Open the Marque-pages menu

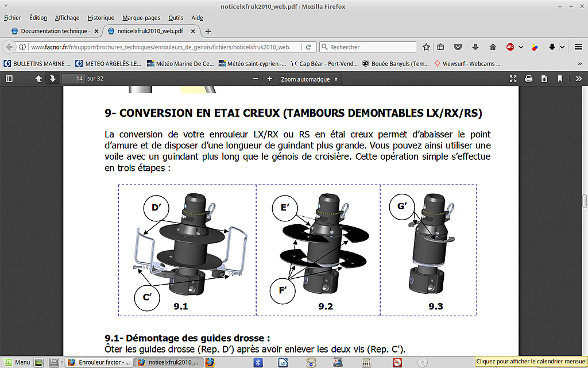click(x=141, y=18)
